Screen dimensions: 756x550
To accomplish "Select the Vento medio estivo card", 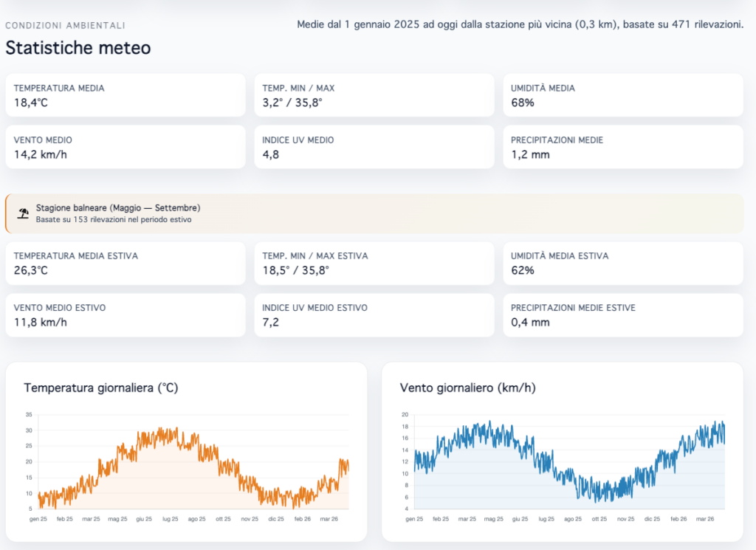I will click(x=126, y=315).
